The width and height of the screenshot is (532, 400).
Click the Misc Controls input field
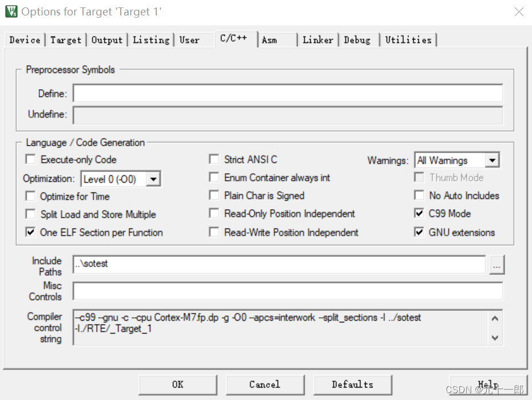pyautogui.click(x=288, y=291)
